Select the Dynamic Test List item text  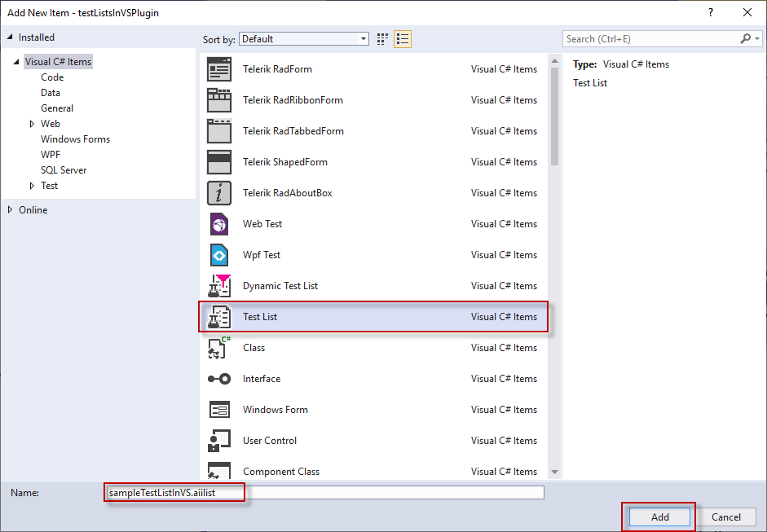(x=280, y=286)
